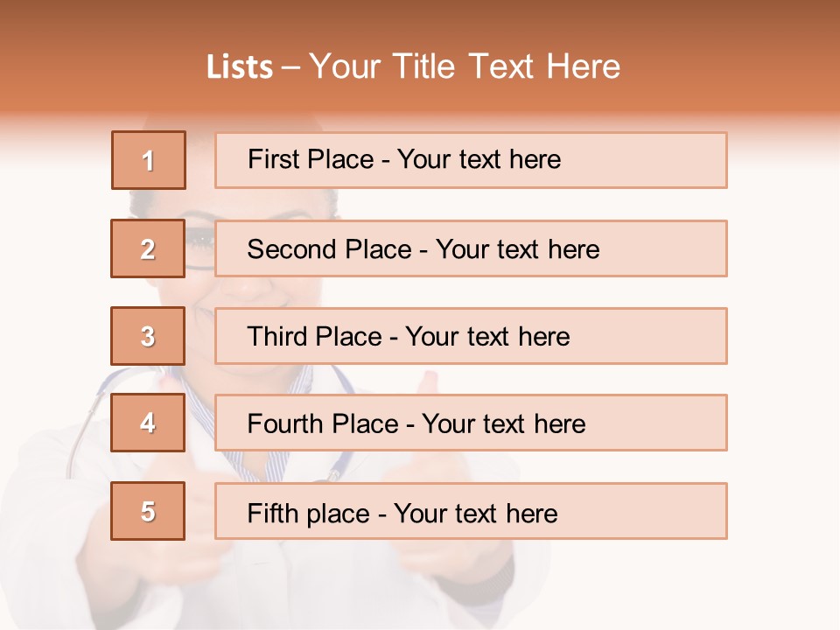Select the Second Place text bar
840x630 pixels.
[471, 248]
